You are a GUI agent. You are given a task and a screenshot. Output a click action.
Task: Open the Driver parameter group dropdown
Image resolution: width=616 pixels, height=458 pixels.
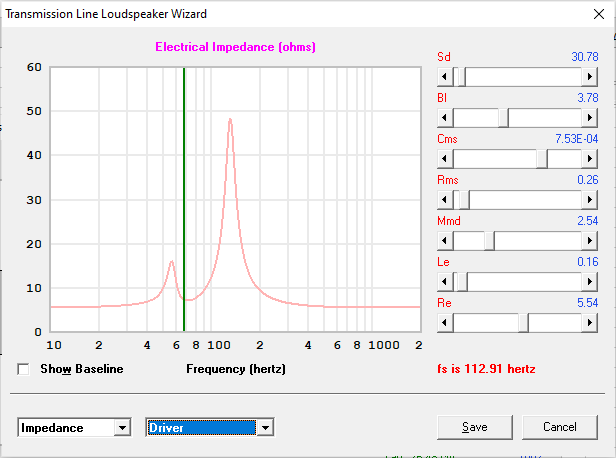[265, 428]
